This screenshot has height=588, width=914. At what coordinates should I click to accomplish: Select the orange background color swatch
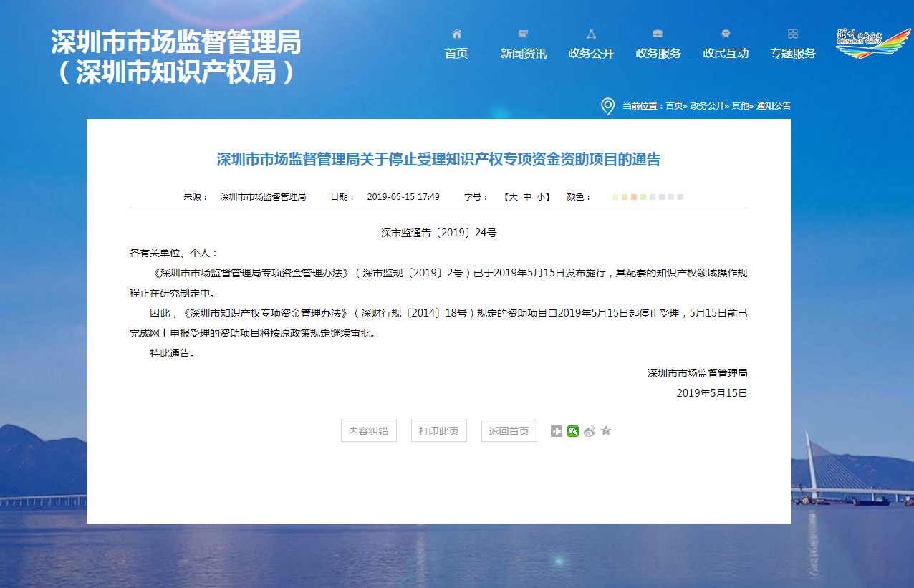click(634, 197)
